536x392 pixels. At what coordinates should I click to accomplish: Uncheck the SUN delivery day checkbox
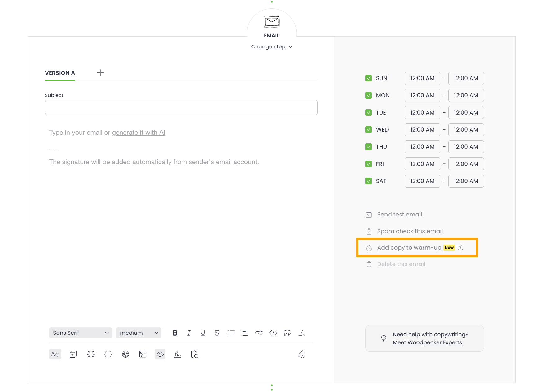point(368,78)
